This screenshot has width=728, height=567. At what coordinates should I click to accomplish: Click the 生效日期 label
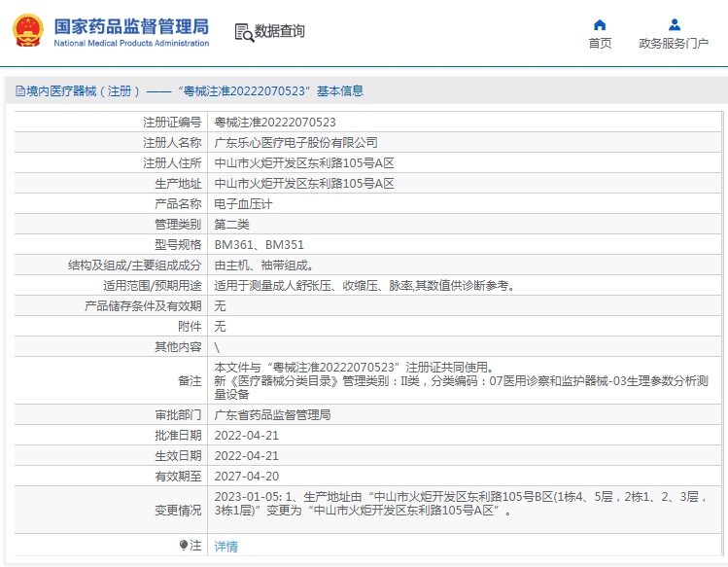tap(178, 456)
